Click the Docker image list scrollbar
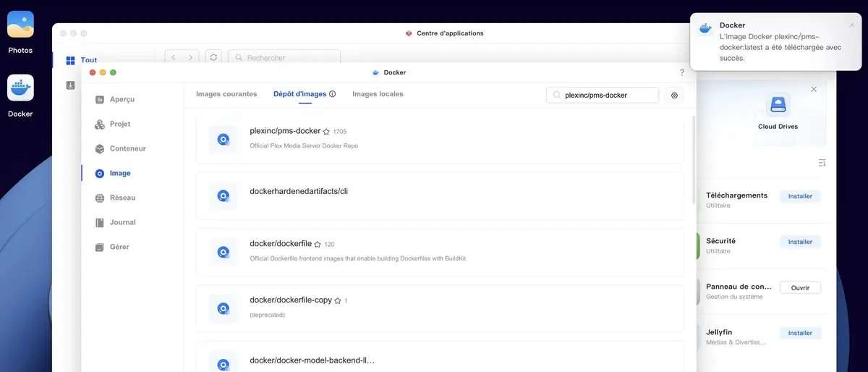Image resolution: width=868 pixels, height=372 pixels. tap(694, 159)
